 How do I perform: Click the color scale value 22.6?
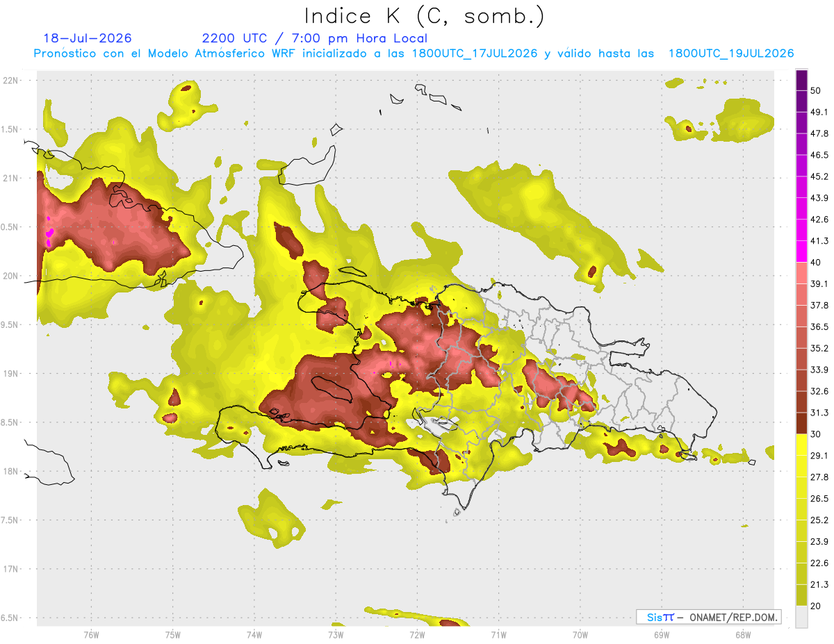point(819,563)
